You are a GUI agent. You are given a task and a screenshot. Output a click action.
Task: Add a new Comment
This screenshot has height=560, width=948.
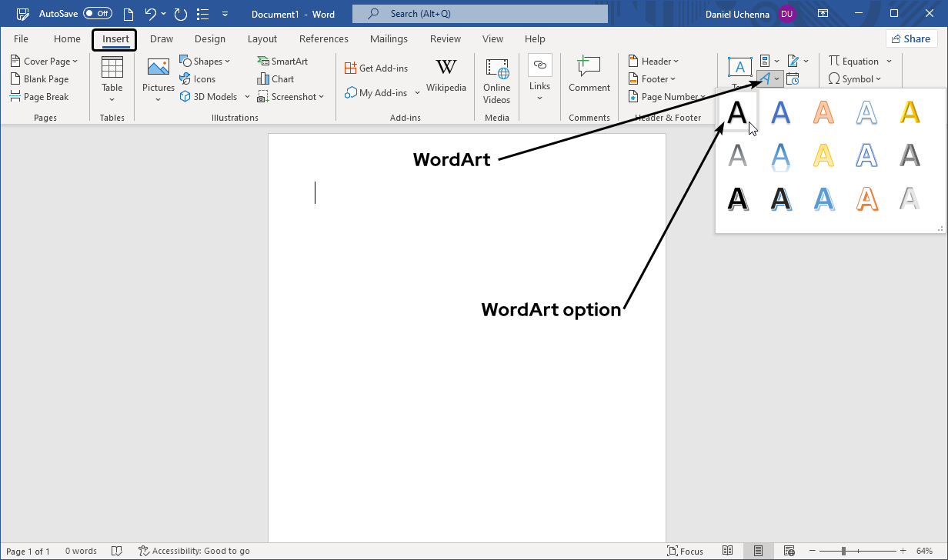[589, 75]
